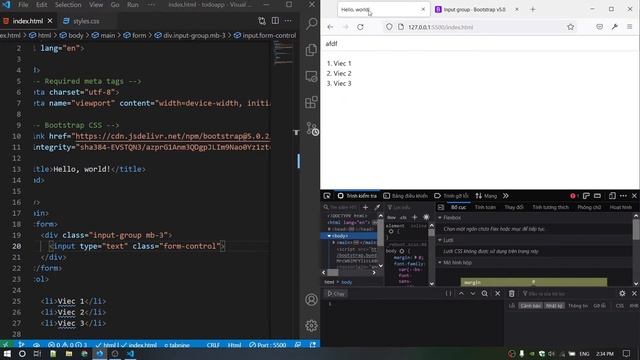
Task: Open the Manage gear in the VS Code activity bar
Action: [311, 325]
